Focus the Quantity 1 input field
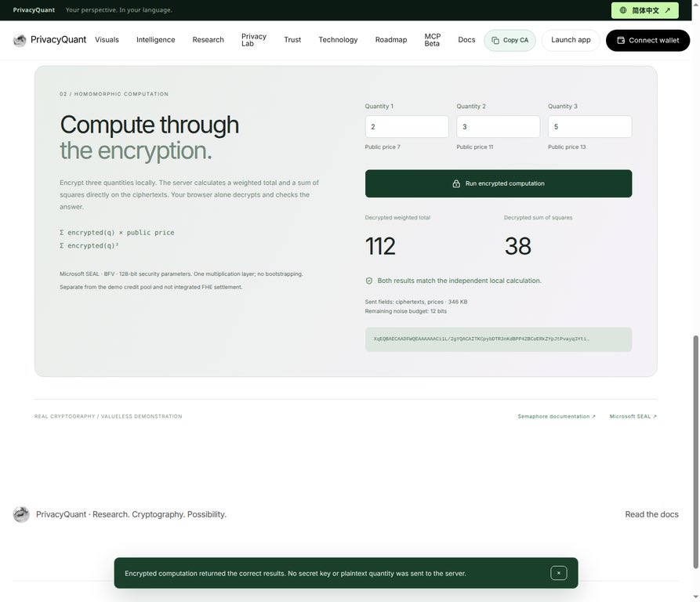 click(407, 127)
